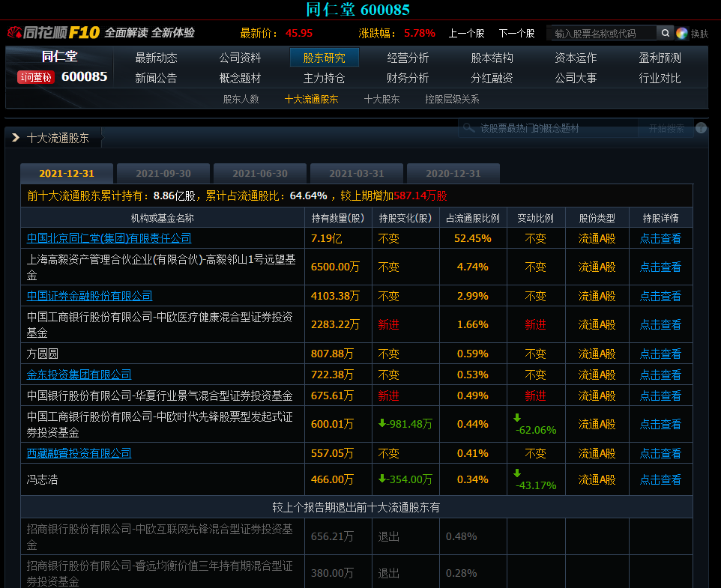The image size is (721, 588).
Task: Click the help question mark icon
Action: coord(702,127)
